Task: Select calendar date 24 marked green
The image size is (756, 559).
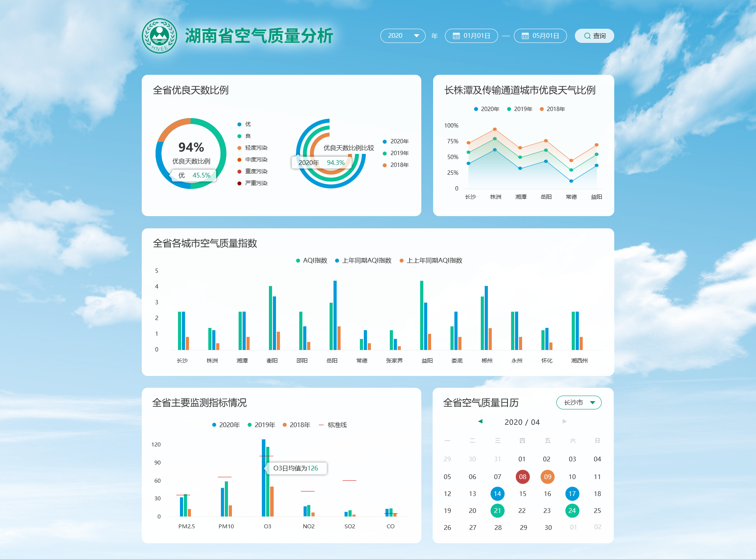Action: (572, 511)
